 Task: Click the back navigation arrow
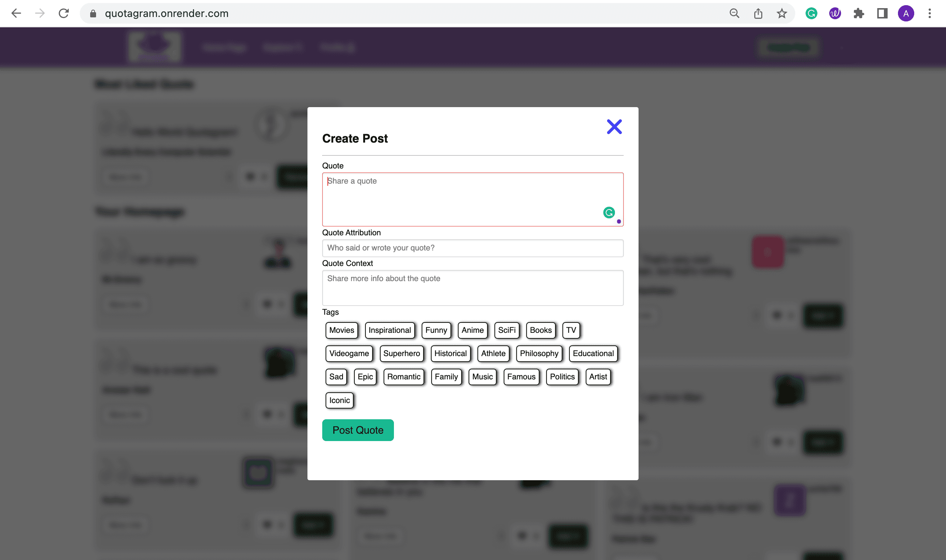click(17, 13)
